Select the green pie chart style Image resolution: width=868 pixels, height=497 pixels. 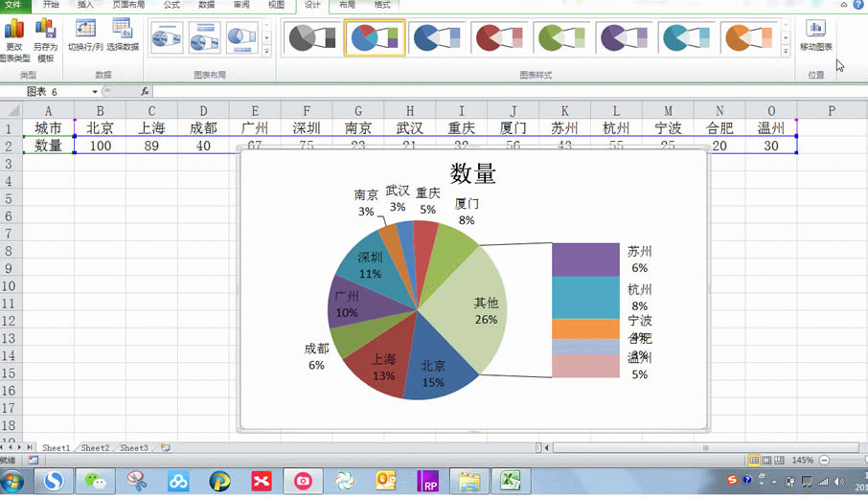[561, 37]
